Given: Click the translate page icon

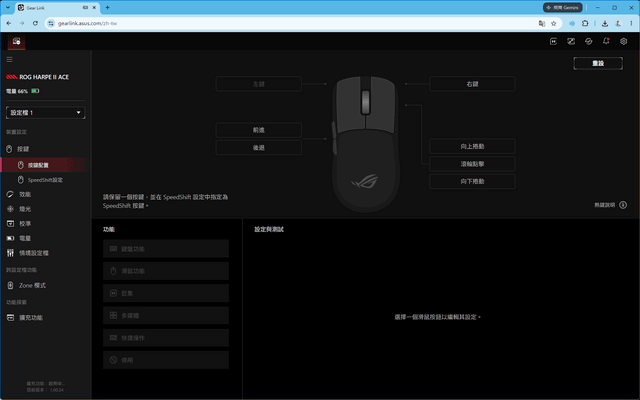Looking at the screenshot, I should coord(542,23).
